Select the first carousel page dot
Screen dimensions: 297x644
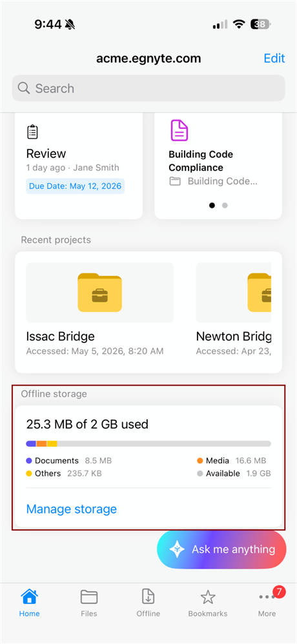pos(212,206)
